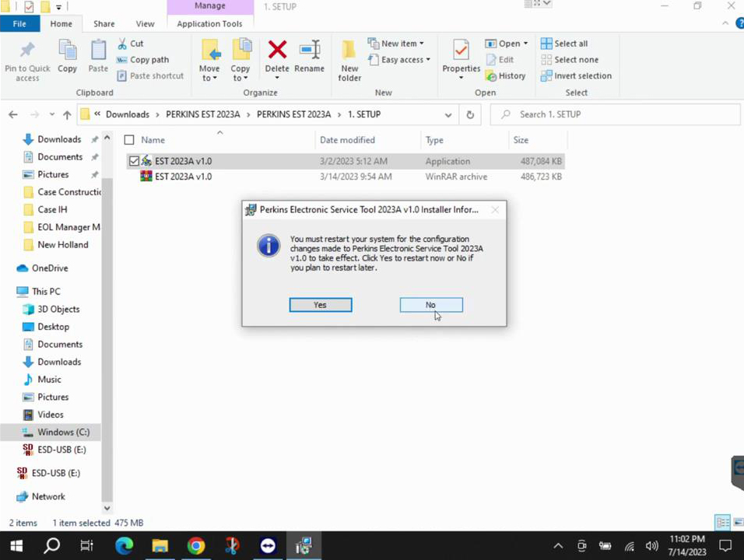Switch to the Home ribbon tab
Viewport: 744px width, 560px height.
pyautogui.click(x=61, y=23)
